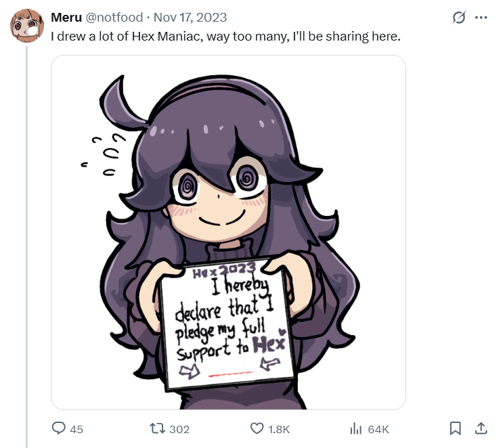Open the @notfood handle link
Screen dimensions: 503x448
(114, 18)
